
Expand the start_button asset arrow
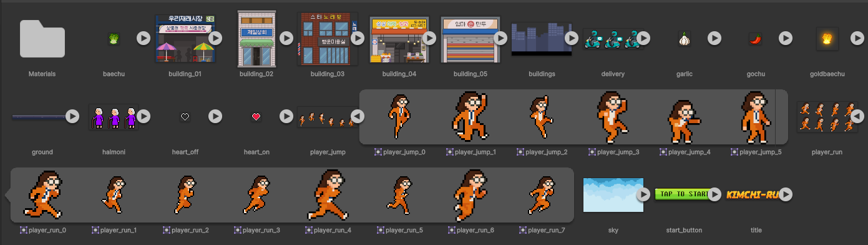click(714, 194)
